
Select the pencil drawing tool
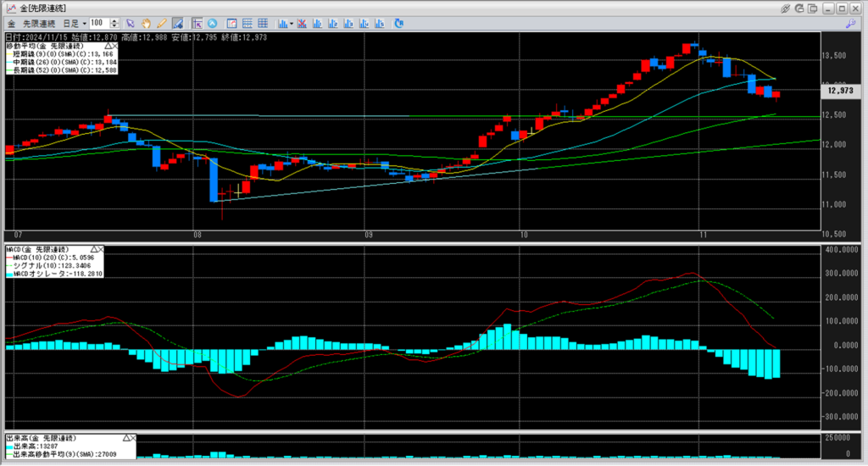click(162, 23)
